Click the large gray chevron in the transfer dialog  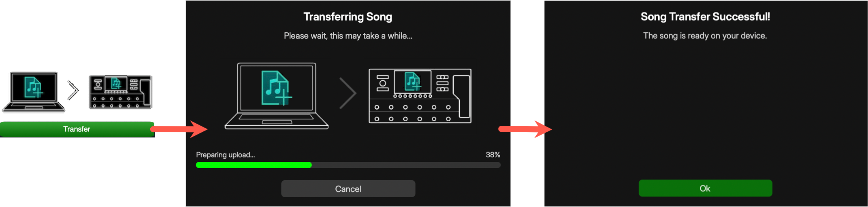click(x=348, y=93)
